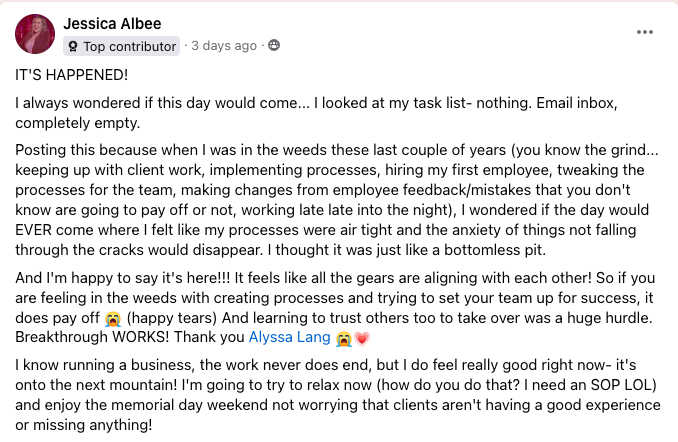The image size is (678, 442).
Task: Click the post audience privacy icon
Action: 274,46
